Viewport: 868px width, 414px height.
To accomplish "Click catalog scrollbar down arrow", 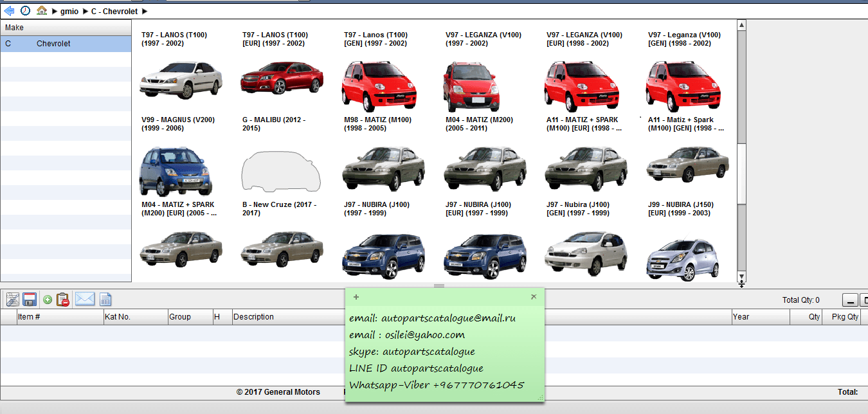I will coord(741,276).
